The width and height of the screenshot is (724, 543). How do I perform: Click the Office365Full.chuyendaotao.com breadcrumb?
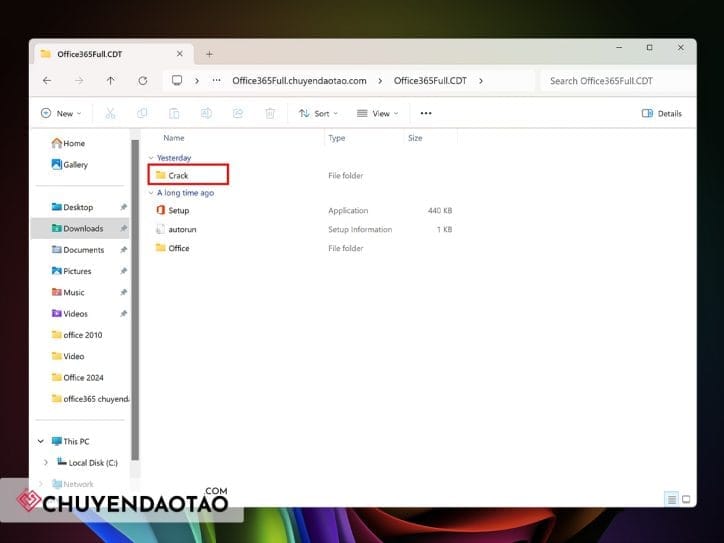pos(299,81)
